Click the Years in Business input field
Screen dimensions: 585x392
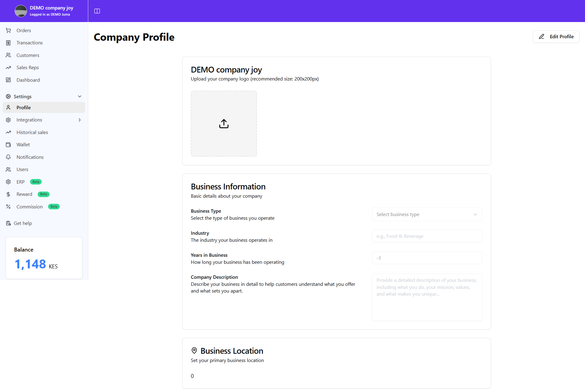[426, 258]
